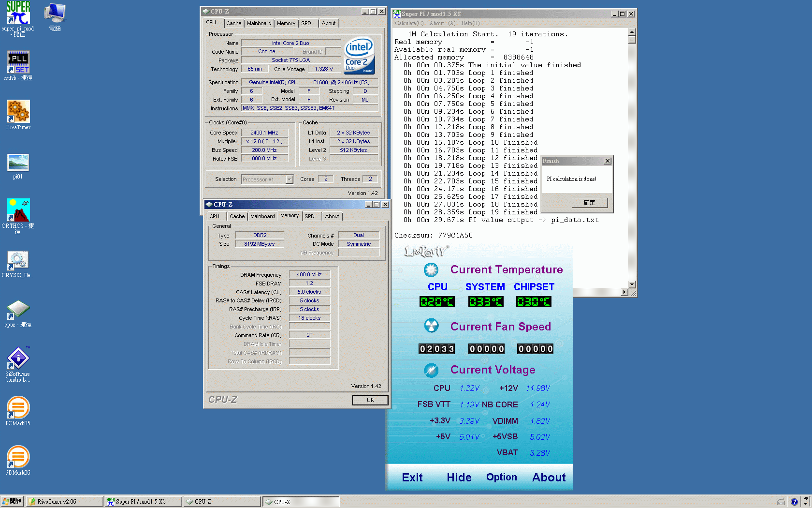The height and width of the screenshot is (508, 812).
Task: Click the fan speed 02033 counter
Action: (x=437, y=349)
